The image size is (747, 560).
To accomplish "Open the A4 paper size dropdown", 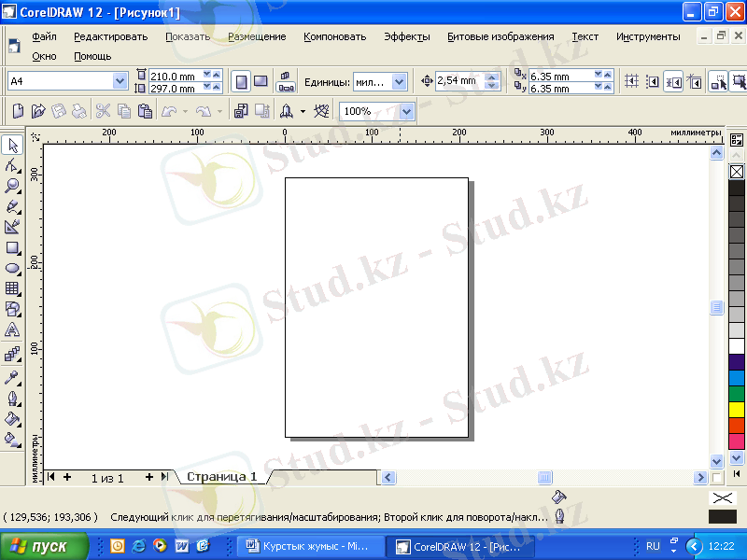I will click(x=120, y=81).
